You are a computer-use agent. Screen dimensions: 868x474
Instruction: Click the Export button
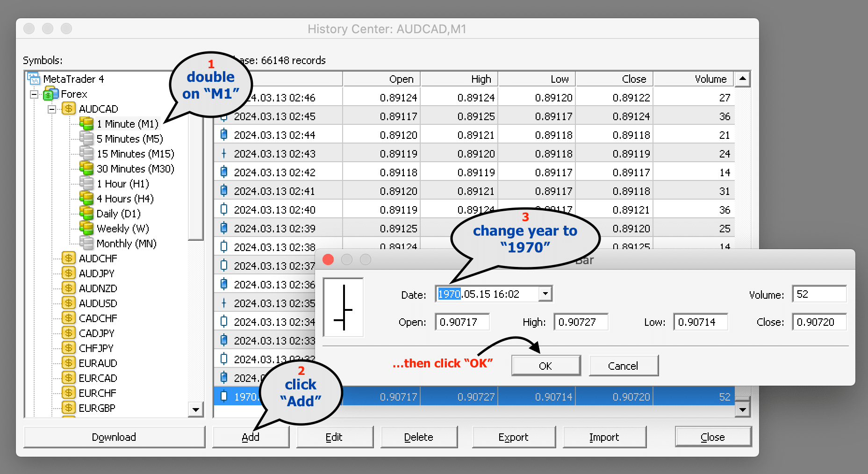pyautogui.click(x=514, y=437)
